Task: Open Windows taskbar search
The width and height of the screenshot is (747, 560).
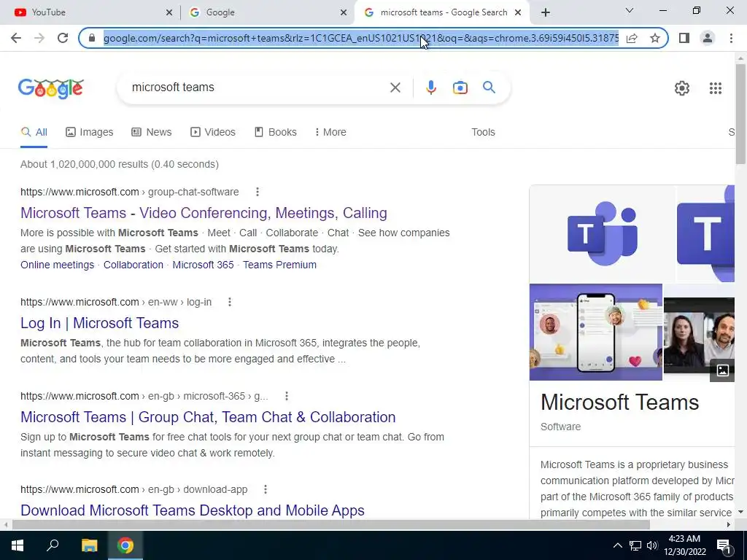Action: [53, 545]
